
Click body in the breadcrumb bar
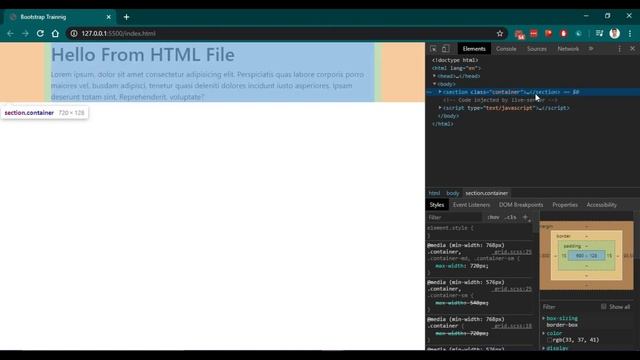tap(453, 193)
